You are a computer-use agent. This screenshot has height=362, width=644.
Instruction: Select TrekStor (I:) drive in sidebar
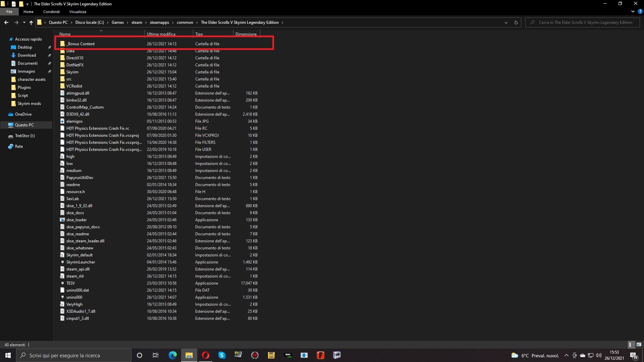point(25,136)
